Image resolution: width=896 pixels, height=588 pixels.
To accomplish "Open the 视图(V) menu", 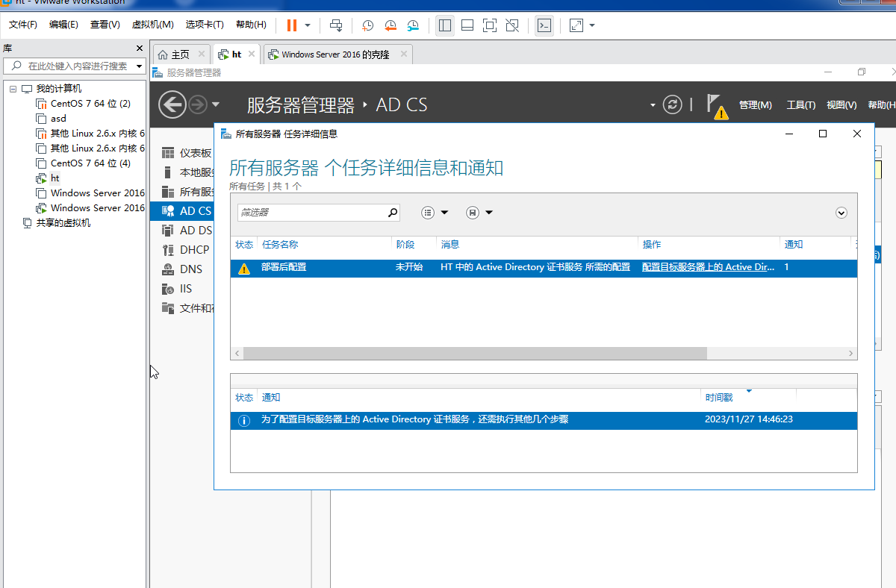I will 841,105.
